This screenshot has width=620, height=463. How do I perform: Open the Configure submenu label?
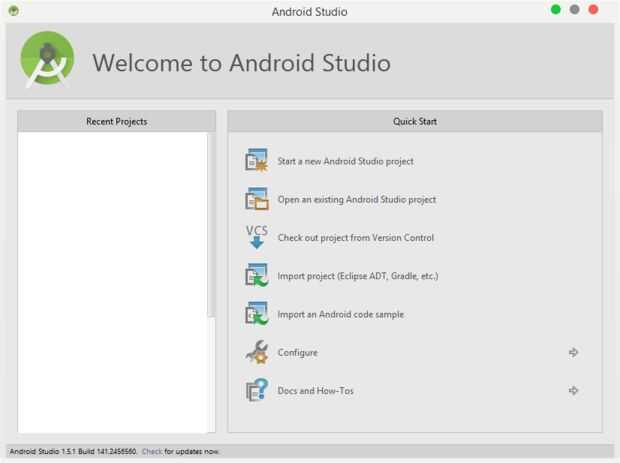[x=297, y=352]
